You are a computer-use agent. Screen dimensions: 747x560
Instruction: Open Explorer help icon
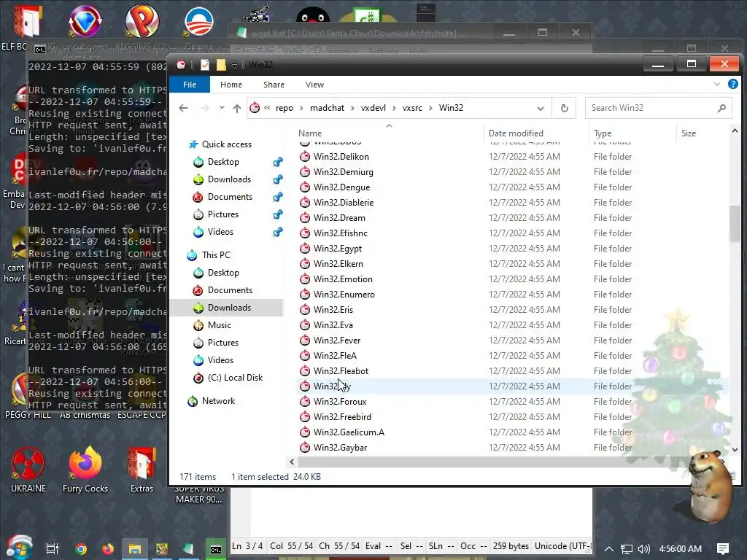coord(732,85)
